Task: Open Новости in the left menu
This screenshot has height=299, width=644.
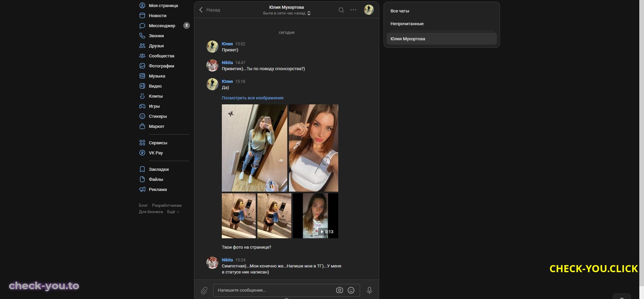Action: click(158, 15)
